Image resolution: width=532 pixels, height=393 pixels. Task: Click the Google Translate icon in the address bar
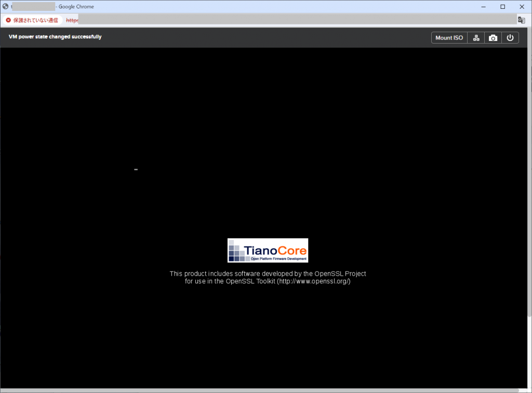pos(521,20)
